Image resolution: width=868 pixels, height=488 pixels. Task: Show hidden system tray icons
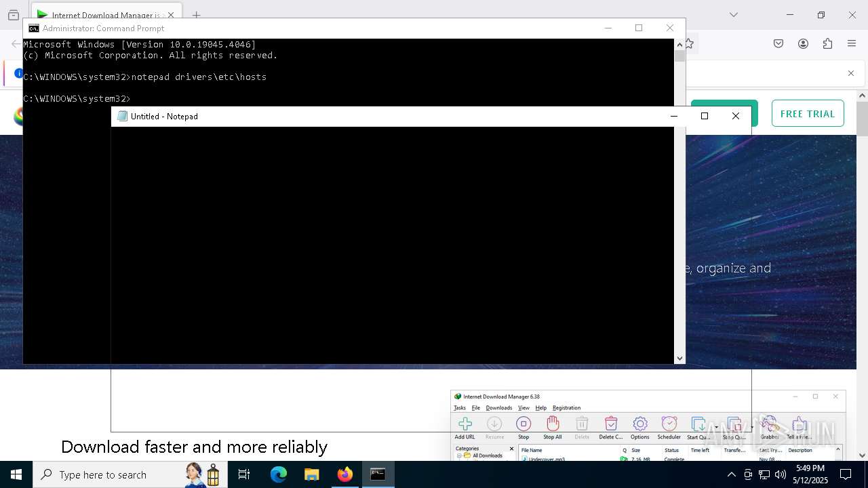(x=731, y=474)
